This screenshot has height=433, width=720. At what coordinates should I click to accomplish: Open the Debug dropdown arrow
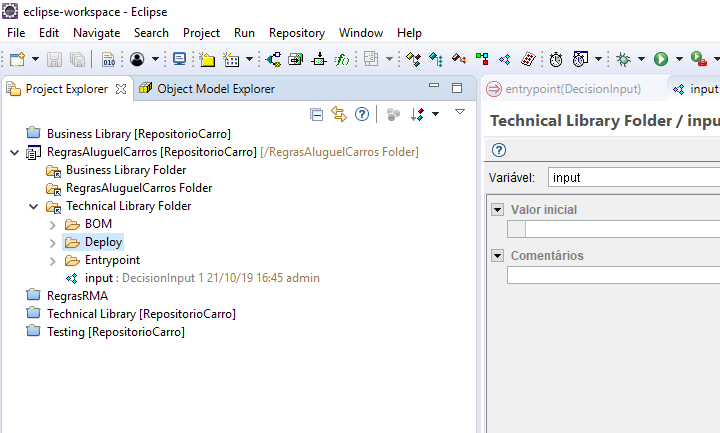click(641, 59)
